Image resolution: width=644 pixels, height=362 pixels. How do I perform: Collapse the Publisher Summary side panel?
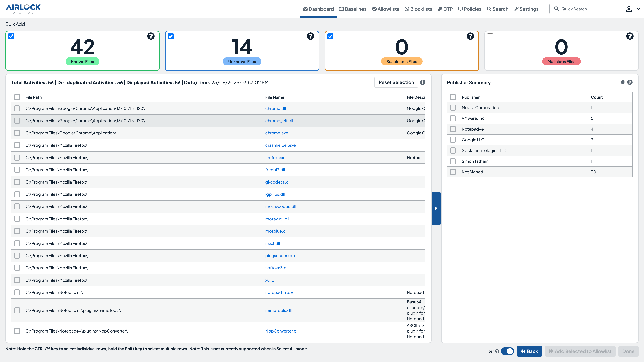coord(436,208)
